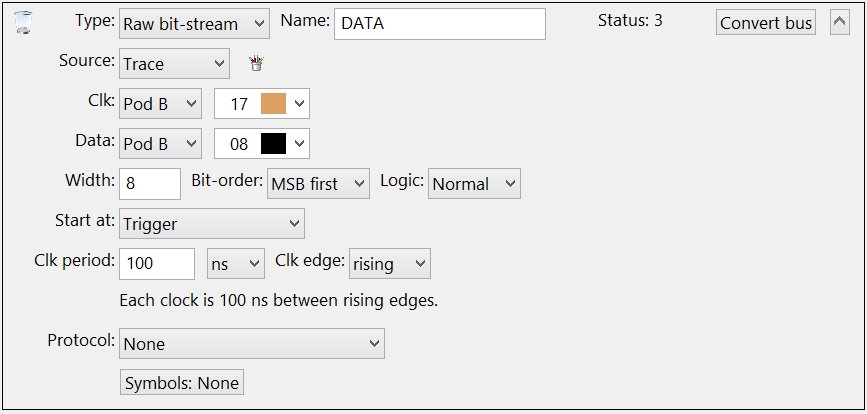This screenshot has width=867, height=414.
Task: Click the Symbols: None button
Action: tap(182, 382)
